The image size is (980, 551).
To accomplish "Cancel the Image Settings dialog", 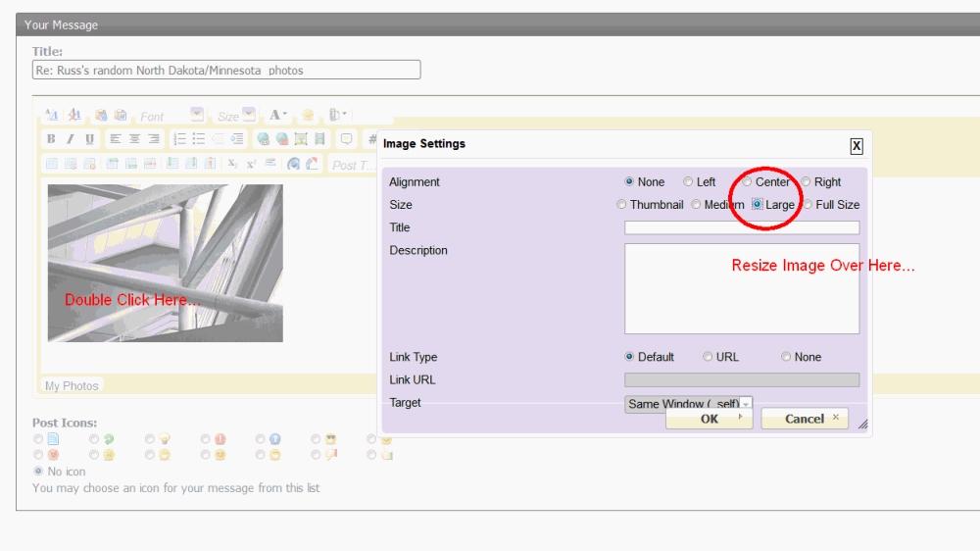I will (x=805, y=419).
